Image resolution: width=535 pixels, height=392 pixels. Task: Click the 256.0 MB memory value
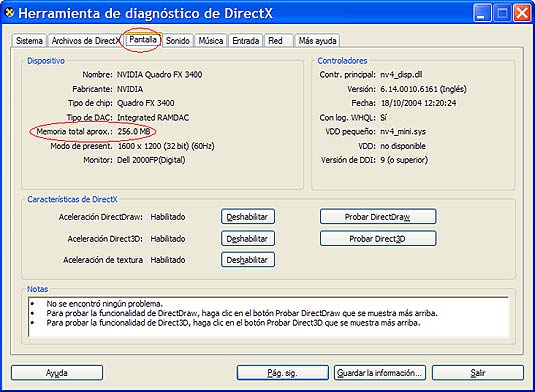coord(134,131)
